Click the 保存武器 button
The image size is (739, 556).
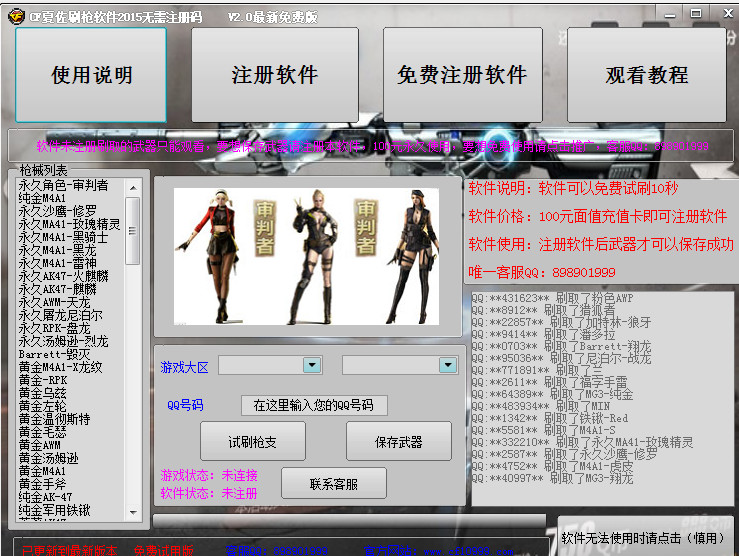tap(398, 442)
